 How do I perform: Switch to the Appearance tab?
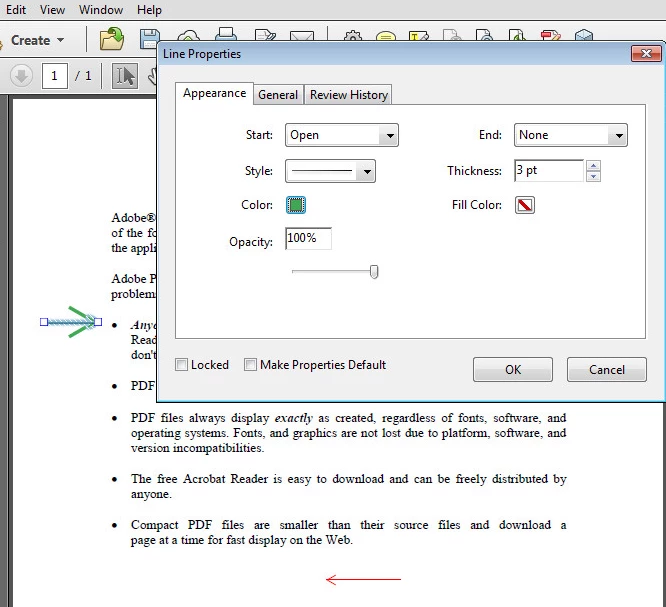(214, 93)
